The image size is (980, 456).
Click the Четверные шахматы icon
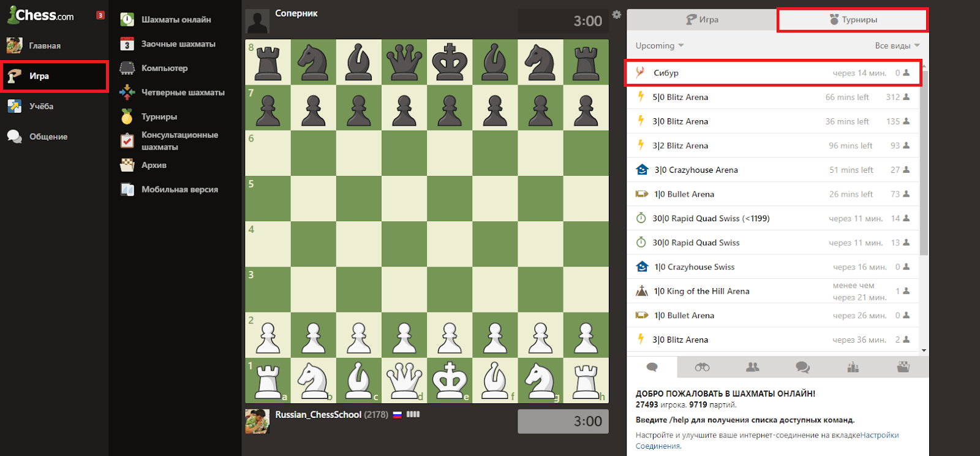[127, 93]
